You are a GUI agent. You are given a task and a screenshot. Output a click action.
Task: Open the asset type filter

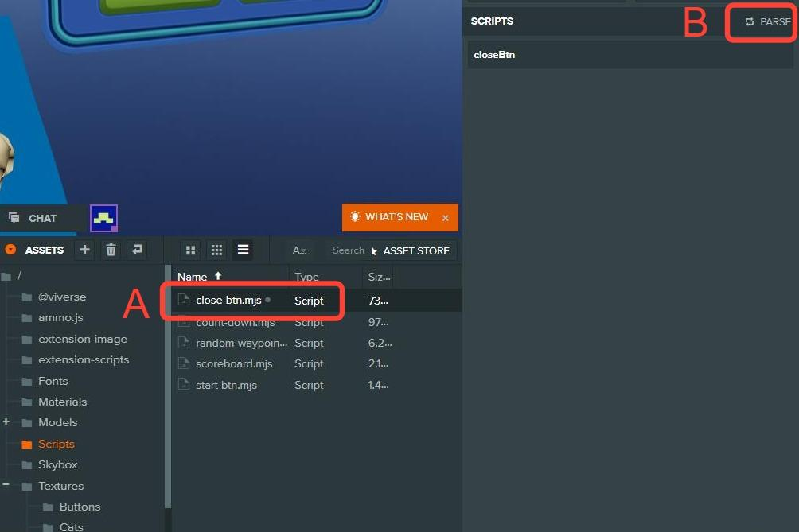pos(299,250)
